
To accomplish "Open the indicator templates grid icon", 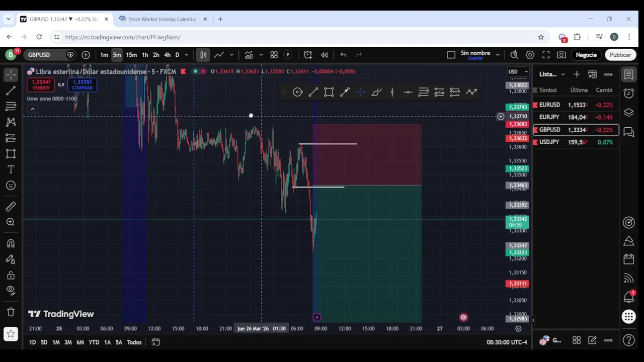I will pyautogui.click(x=274, y=55).
